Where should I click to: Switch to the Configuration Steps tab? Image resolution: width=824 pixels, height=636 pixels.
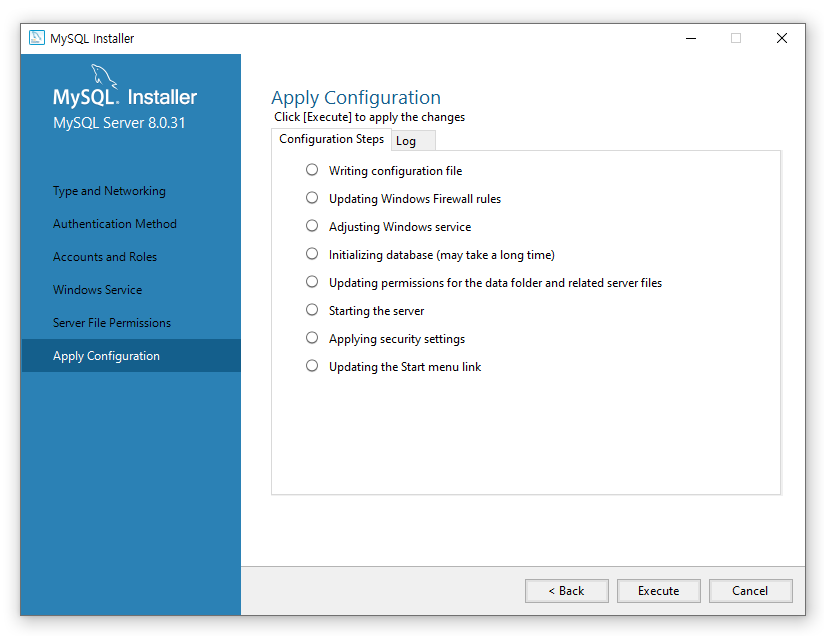(331, 139)
